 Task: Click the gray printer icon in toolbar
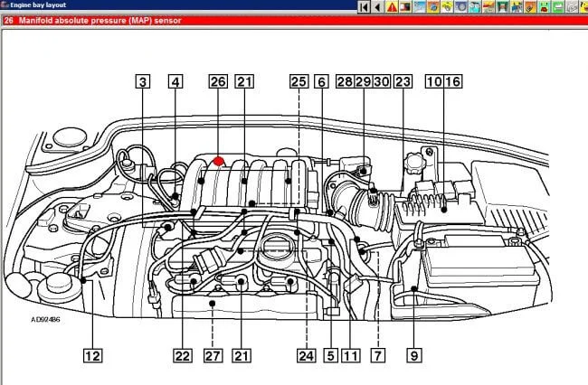(x=570, y=7)
